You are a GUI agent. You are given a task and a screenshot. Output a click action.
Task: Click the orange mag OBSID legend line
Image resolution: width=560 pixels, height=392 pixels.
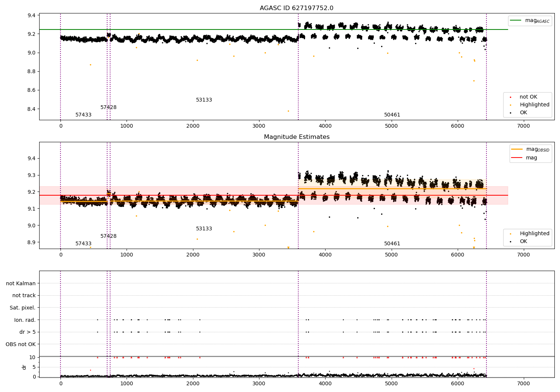[517, 149]
